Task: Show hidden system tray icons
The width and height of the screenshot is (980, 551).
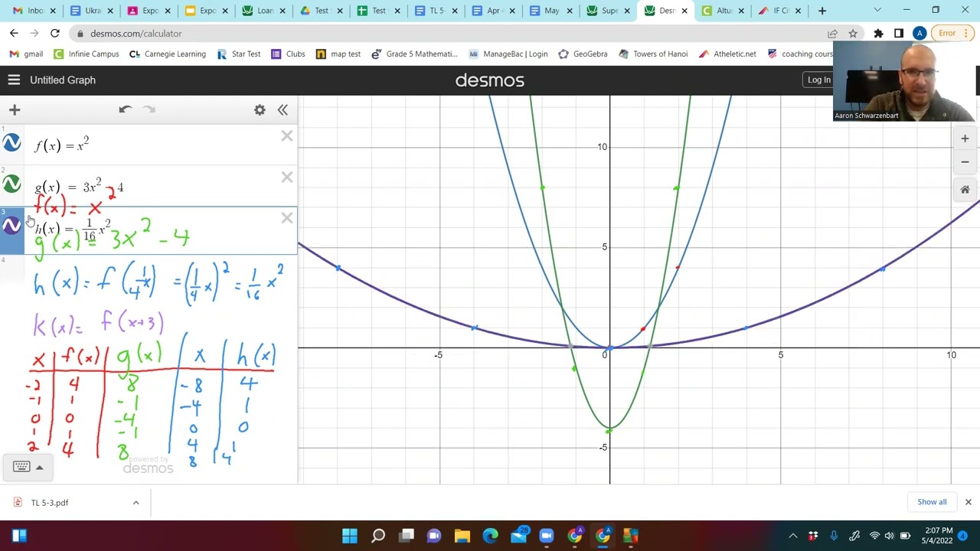Action: click(792, 536)
